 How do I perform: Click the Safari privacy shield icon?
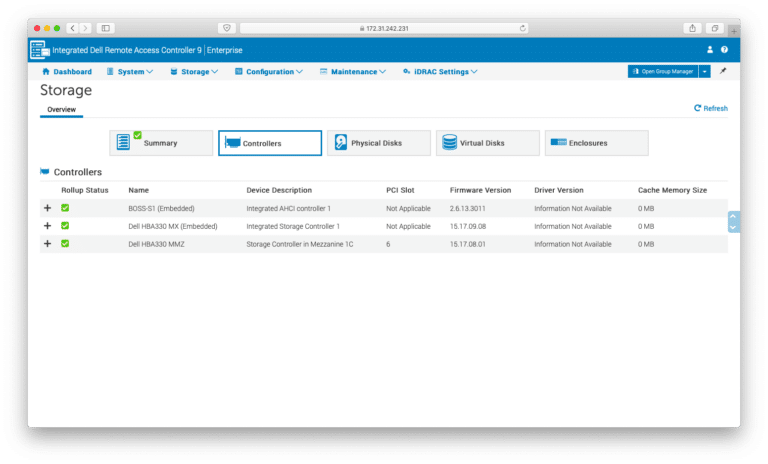[227, 28]
